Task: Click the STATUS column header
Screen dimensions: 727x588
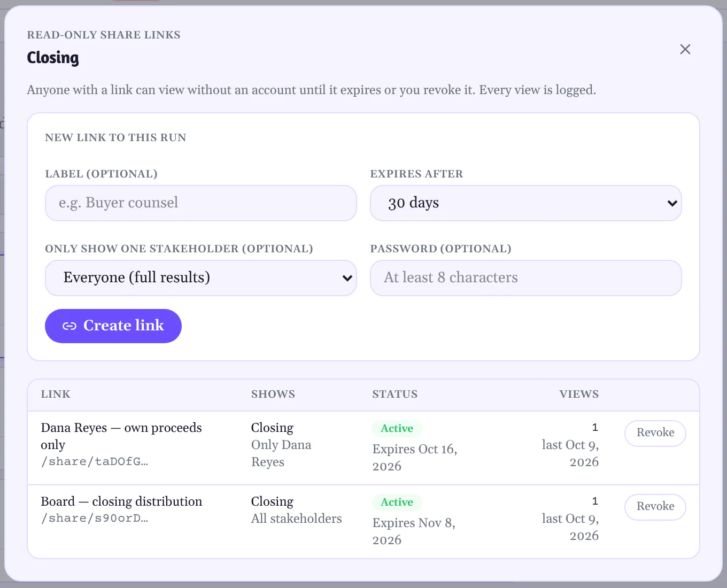Action: [395, 394]
